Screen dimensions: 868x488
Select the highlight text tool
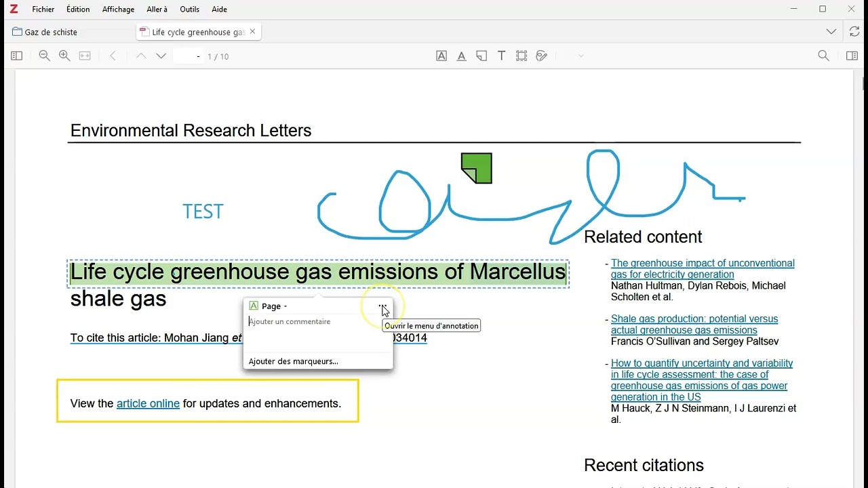(x=441, y=56)
